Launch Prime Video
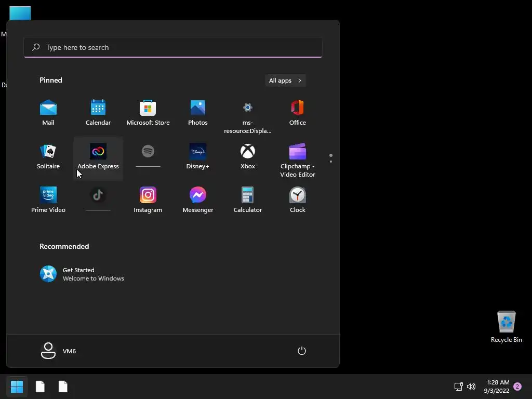532x399 pixels. [48, 201]
